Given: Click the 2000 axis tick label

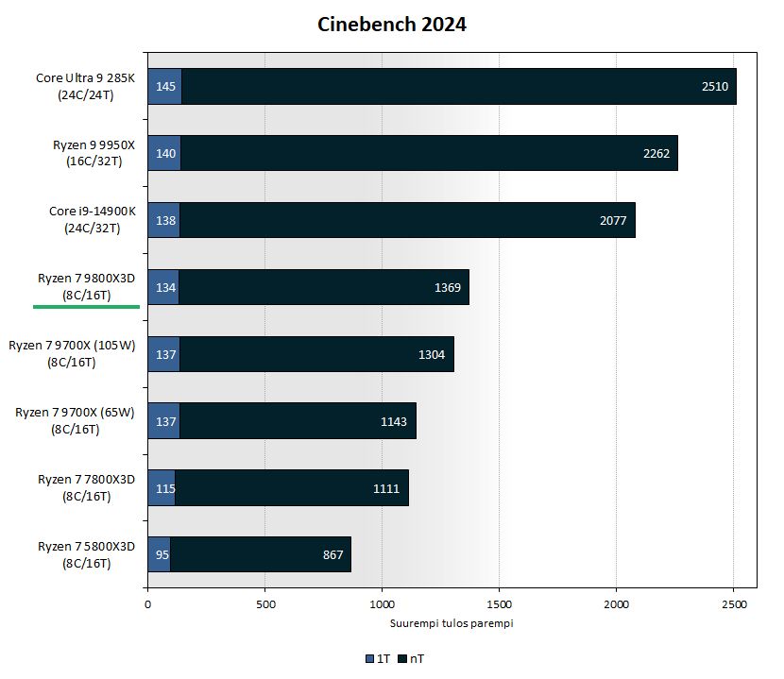Looking at the screenshot, I should [617, 604].
